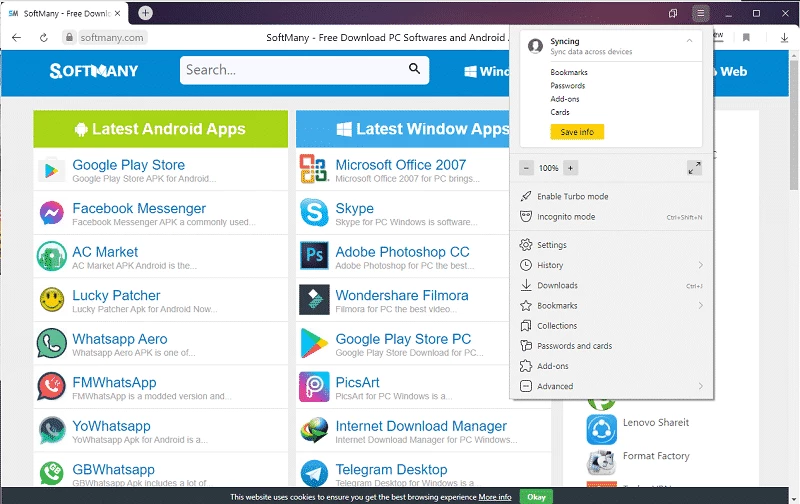The width and height of the screenshot is (800, 504).
Task: Open the tab collections icon in title bar
Action: coord(673,13)
